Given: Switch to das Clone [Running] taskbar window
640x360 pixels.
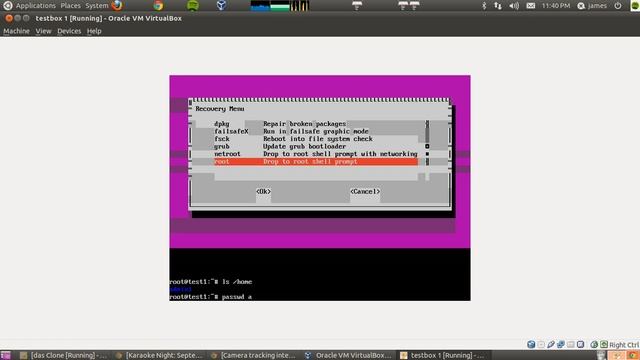Looking at the screenshot, I should (63, 355).
